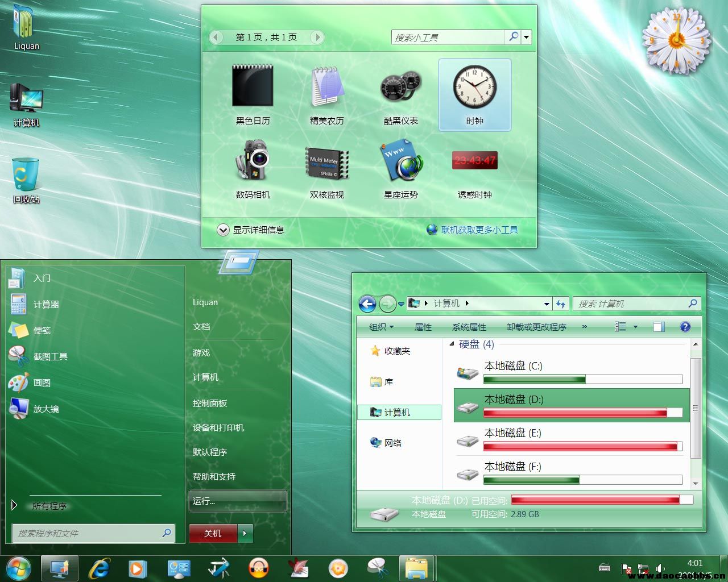Open the change view dropdown arrow
This screenshot has height=582, width=728.
pos(635,327)
